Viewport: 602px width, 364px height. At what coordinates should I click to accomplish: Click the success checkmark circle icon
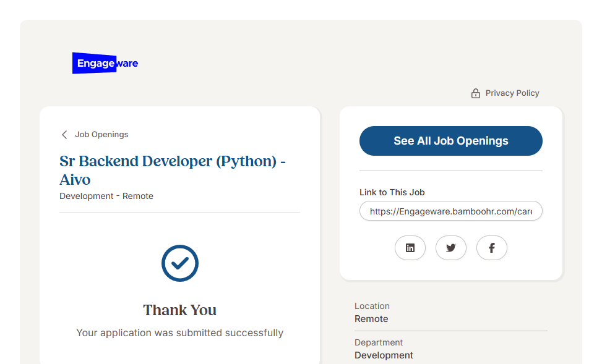coord(180,263)
